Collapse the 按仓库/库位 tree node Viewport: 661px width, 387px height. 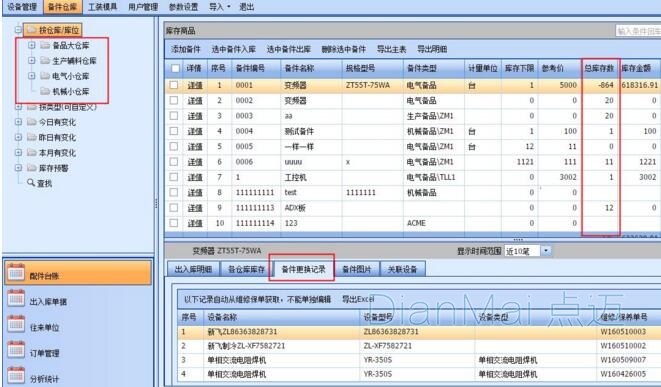point(18,30)
